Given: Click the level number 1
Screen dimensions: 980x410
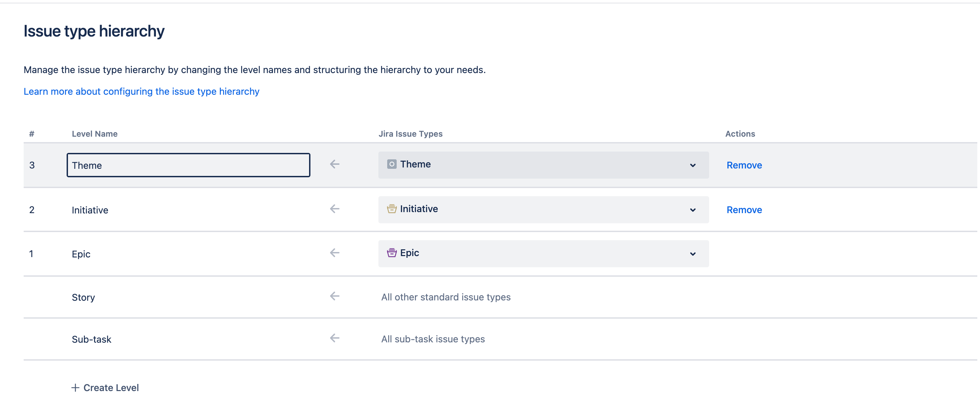Looking at the screenshot, I should point(31,253).
